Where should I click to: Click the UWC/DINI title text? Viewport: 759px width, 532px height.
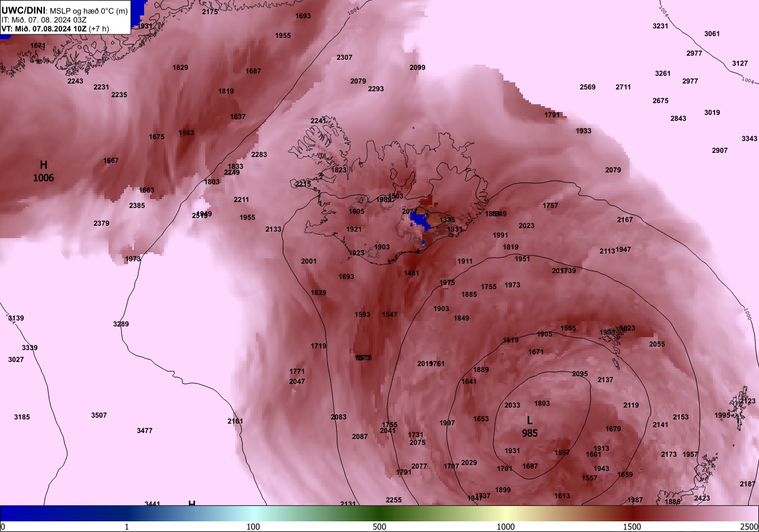pos(24,10)
